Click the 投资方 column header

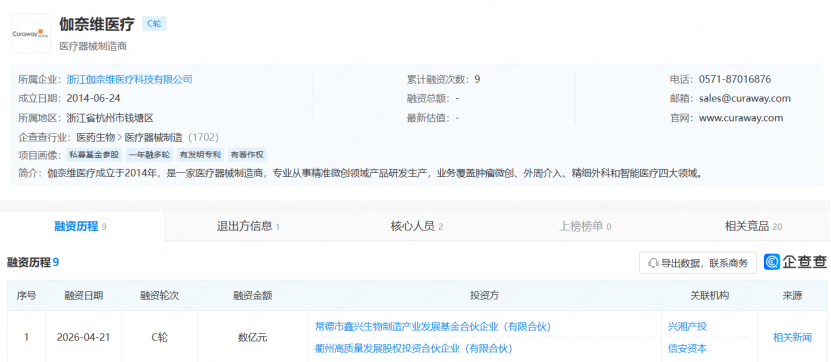(x=484, y=296)
